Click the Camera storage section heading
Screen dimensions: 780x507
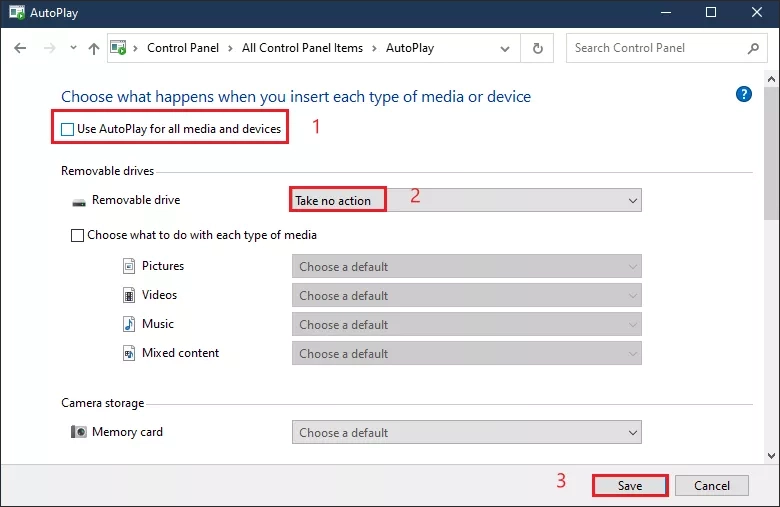click(102, 403)
